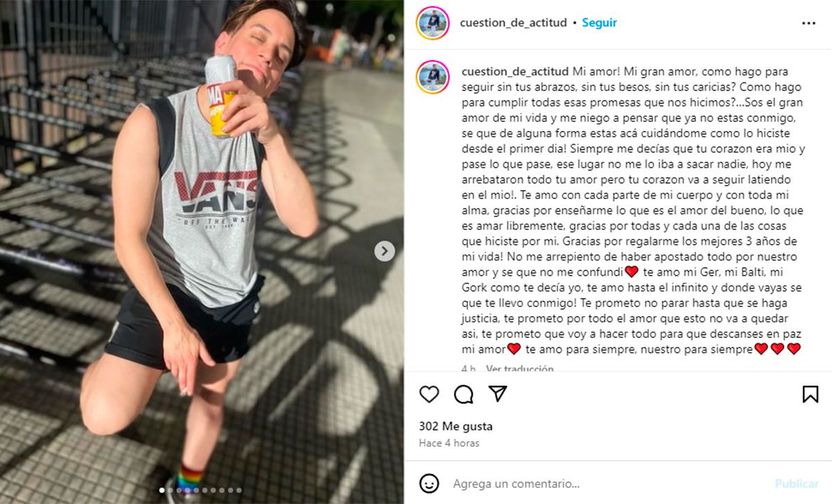
Task: Open username link at caption start
Action: click(x=514, y=71)
